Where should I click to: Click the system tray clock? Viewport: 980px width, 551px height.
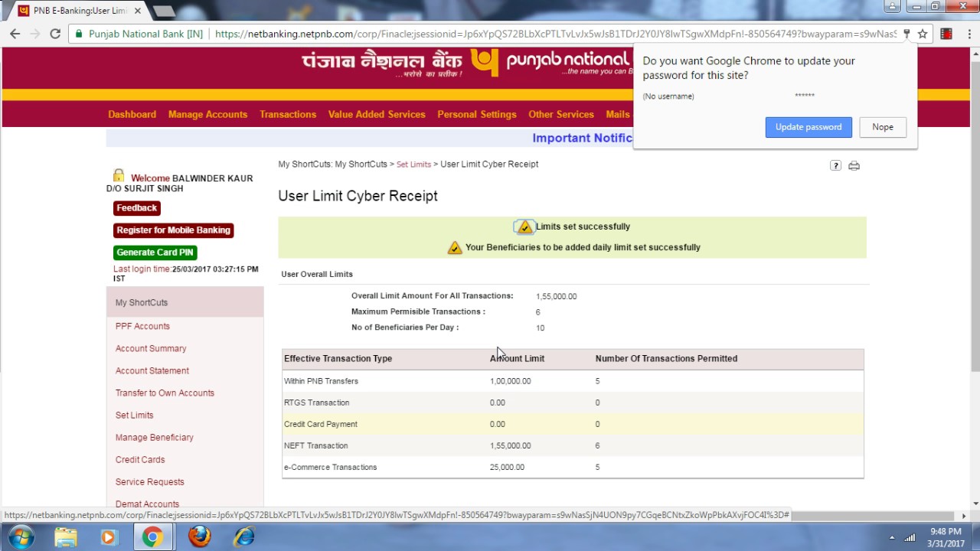tap(946, 537)
